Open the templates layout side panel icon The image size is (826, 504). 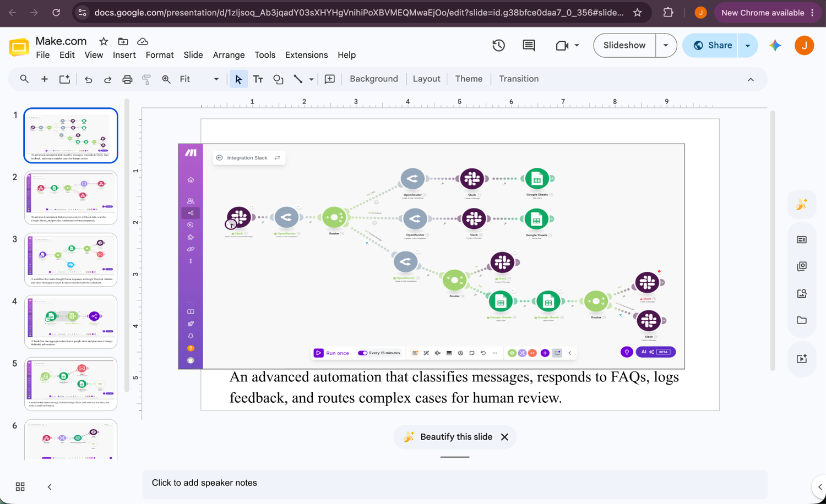tap(802, 239)
